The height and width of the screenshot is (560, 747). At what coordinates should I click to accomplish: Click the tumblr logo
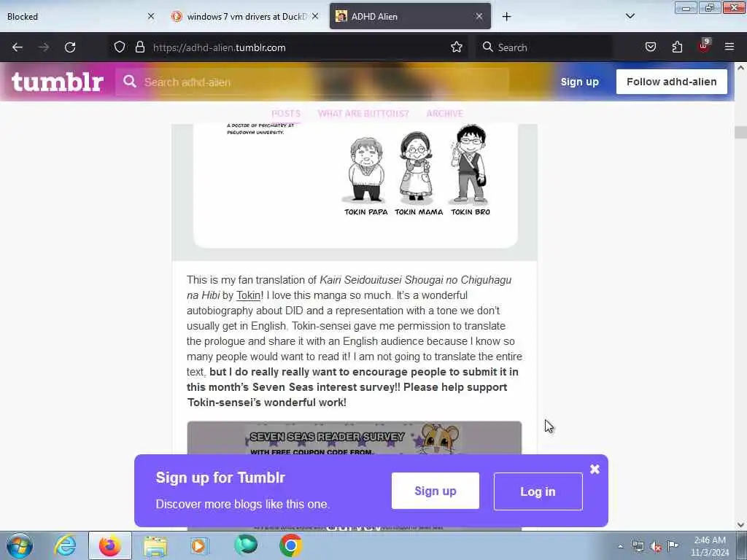tap(58, 82)
